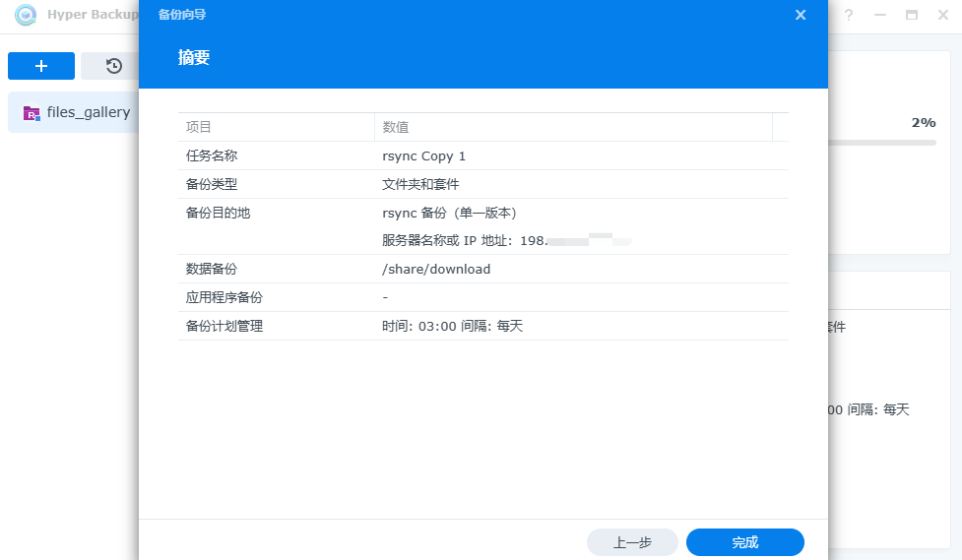Screen dimensions: 962x560
Task: Open the help question mark icon
Action: [x=848, y=16]
